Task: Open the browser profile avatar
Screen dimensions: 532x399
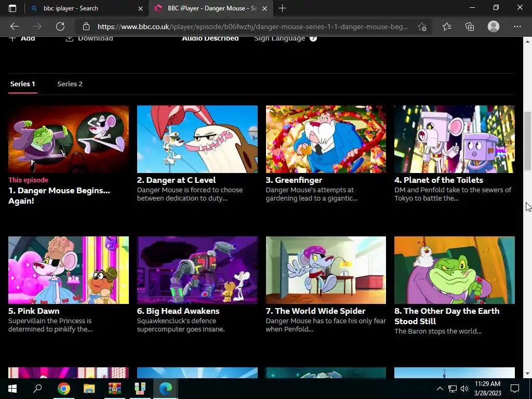Action: coord(494,26)
